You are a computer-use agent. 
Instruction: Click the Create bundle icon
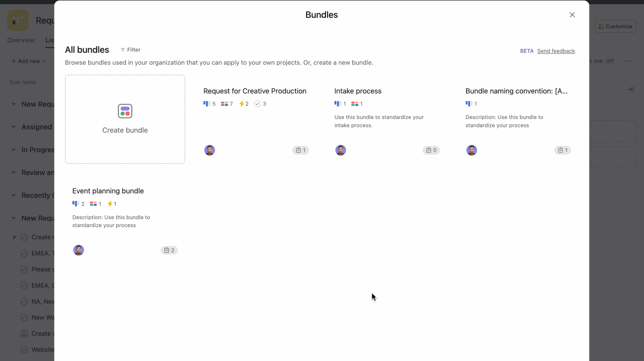coord(125,111)
